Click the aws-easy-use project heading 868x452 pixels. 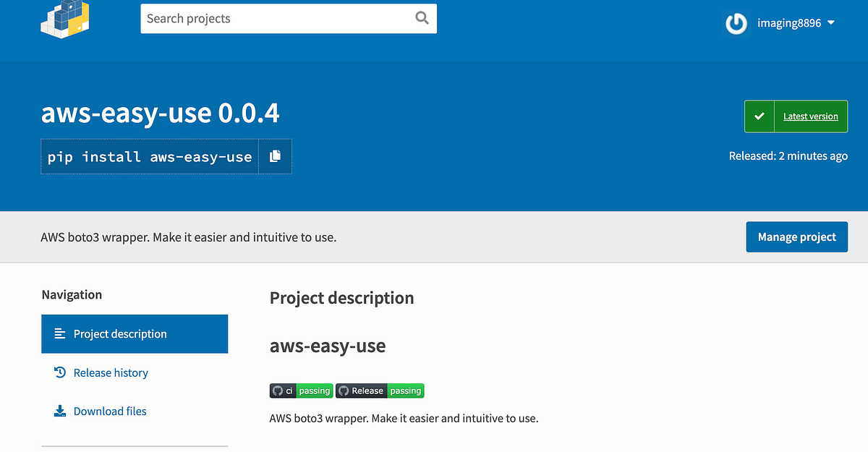pyautogui.click(x=161, y=112)
